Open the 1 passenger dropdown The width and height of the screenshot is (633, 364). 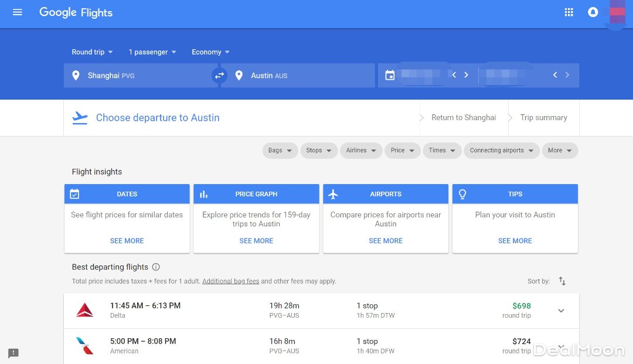click(x=152, y=52)
